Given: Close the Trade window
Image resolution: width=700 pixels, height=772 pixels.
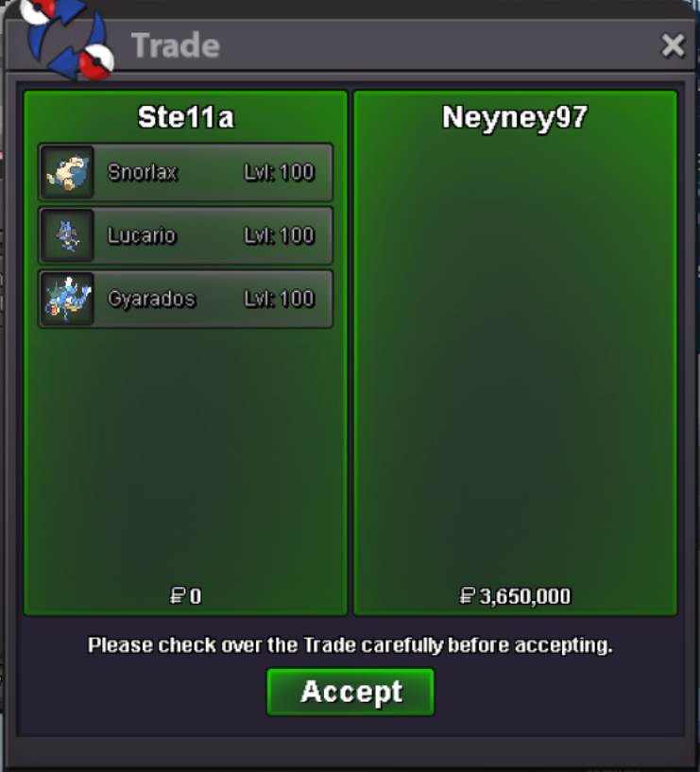Looking at the screenshot, I should [x=673, y=45].
